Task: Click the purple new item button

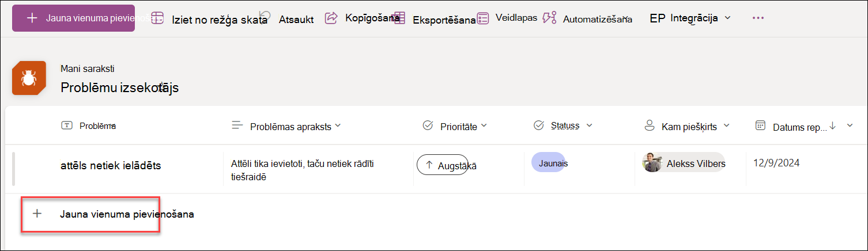Action: tap(73, 18)
